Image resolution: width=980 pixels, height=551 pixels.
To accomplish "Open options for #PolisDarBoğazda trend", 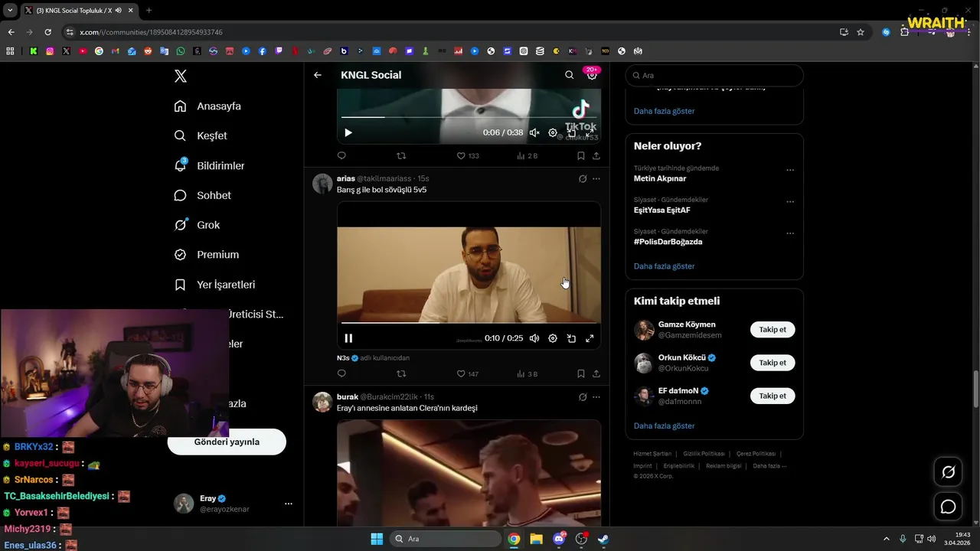I will coord(790,233).
